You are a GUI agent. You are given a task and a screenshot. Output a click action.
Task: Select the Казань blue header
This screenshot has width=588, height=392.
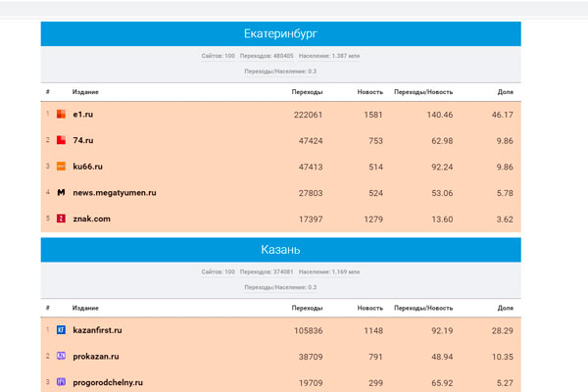point(280,250)
